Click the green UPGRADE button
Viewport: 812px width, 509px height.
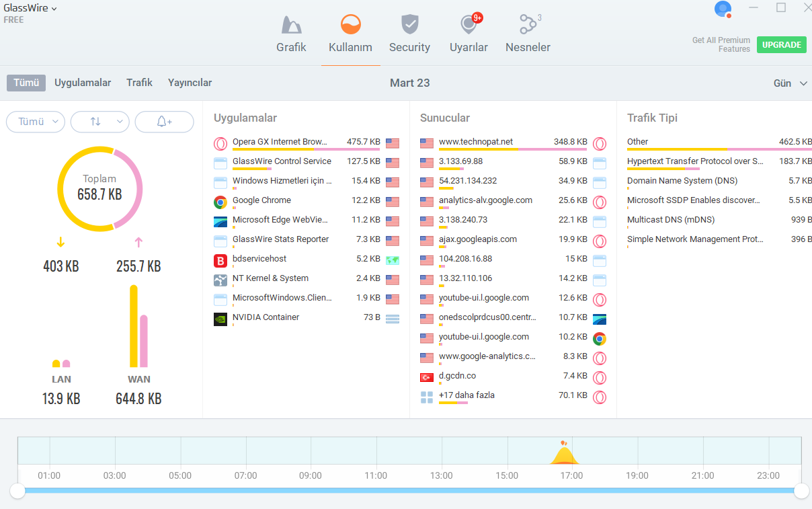pyautogui.click(x=782, y=45)
